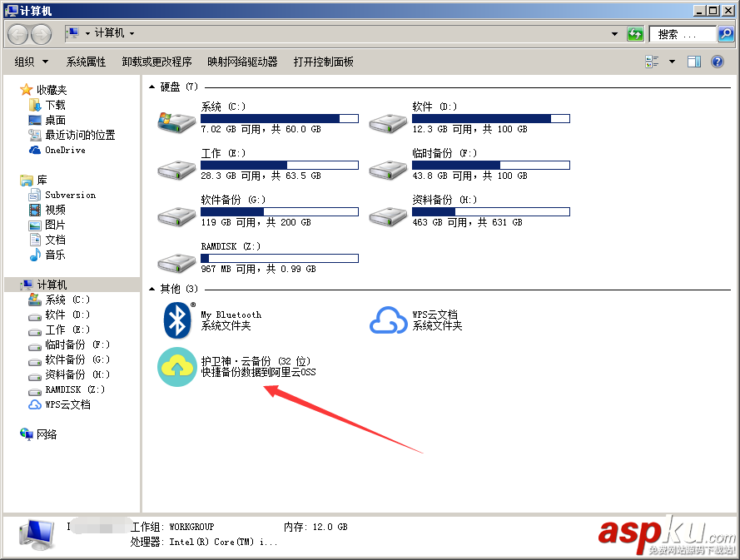
Task: Open 网络 at the sidebar bottom
Action: tap(46, 434)
